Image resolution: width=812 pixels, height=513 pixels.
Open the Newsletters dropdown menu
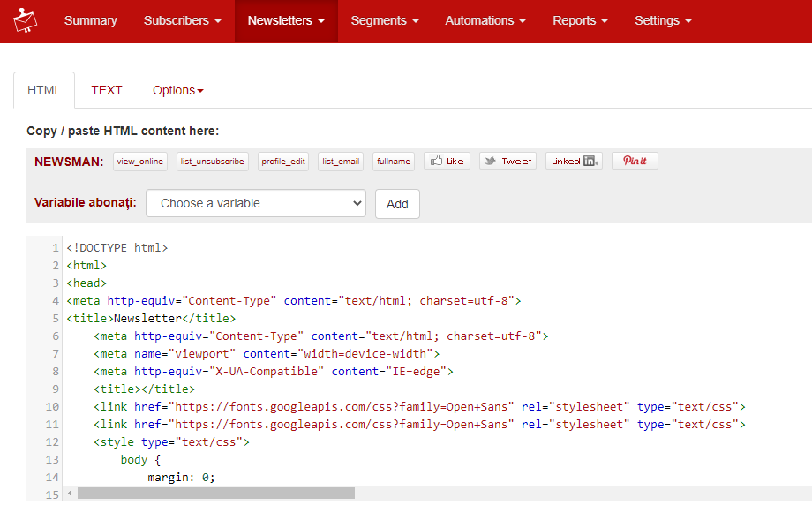pos(286,20)
